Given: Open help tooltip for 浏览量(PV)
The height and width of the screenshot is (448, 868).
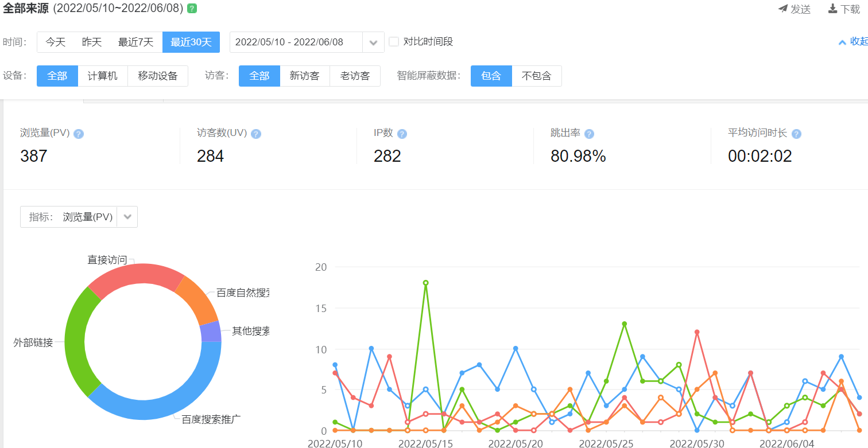Looking at the screenshot, I should click(79, 134).
